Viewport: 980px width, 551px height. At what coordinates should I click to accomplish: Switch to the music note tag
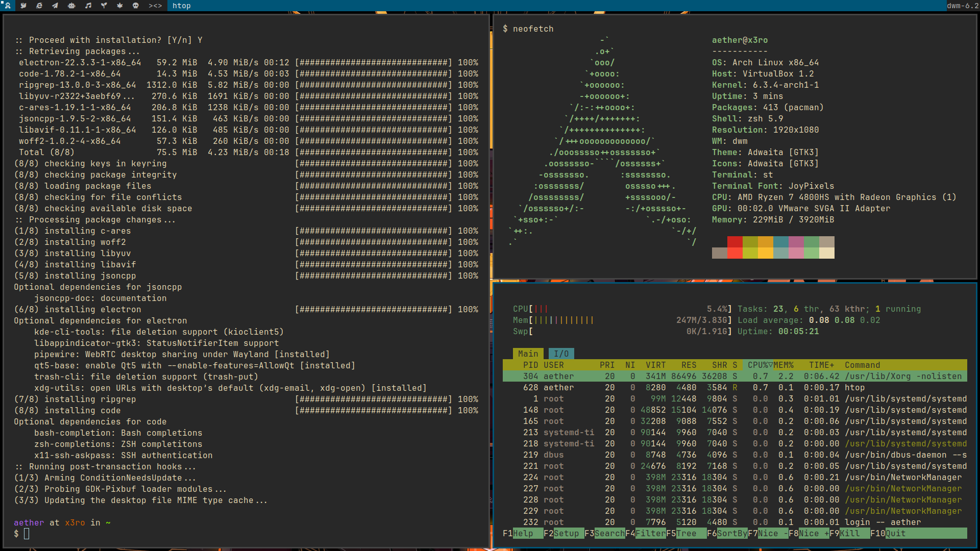coord(88,6)
